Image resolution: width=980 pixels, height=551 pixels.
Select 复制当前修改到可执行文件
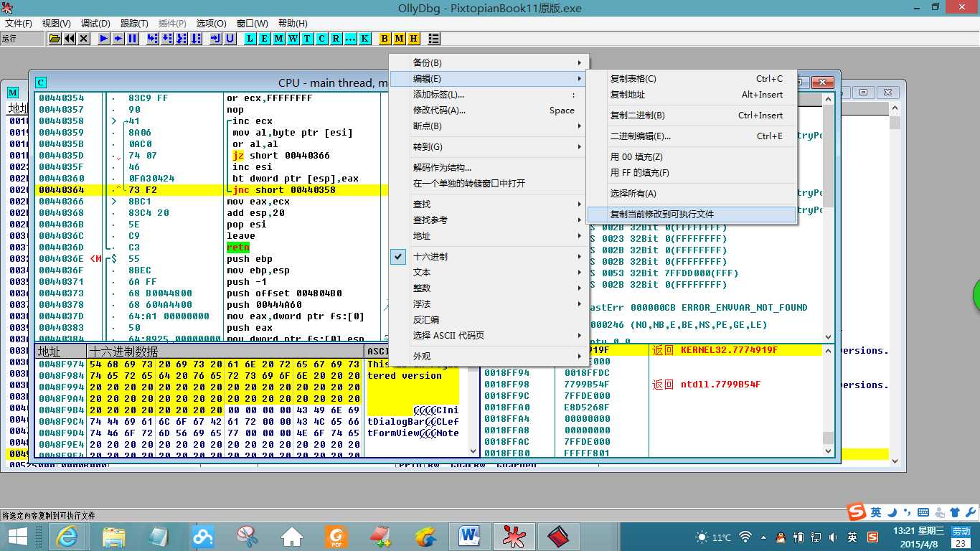tap(692, 215)
